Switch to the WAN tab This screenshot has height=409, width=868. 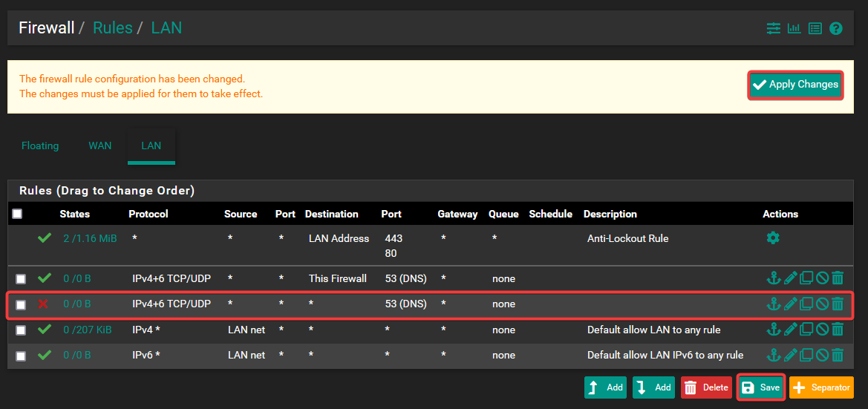point(100,145)
